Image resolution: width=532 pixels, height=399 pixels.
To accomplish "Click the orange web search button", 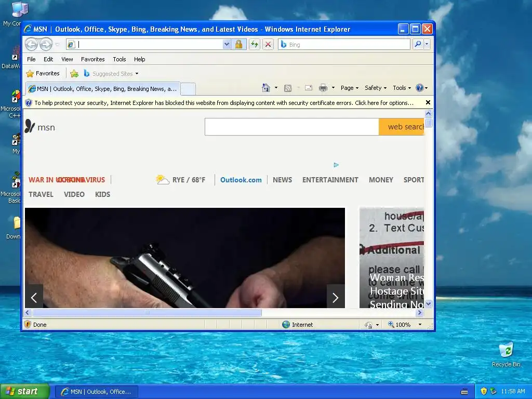I will [402, 127].
